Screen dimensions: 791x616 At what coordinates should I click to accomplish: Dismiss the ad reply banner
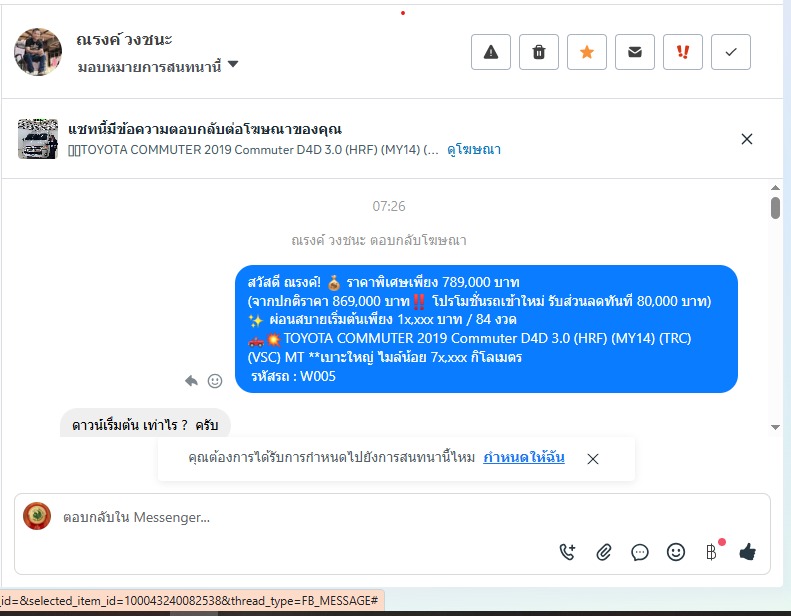(x=747, y=139)
